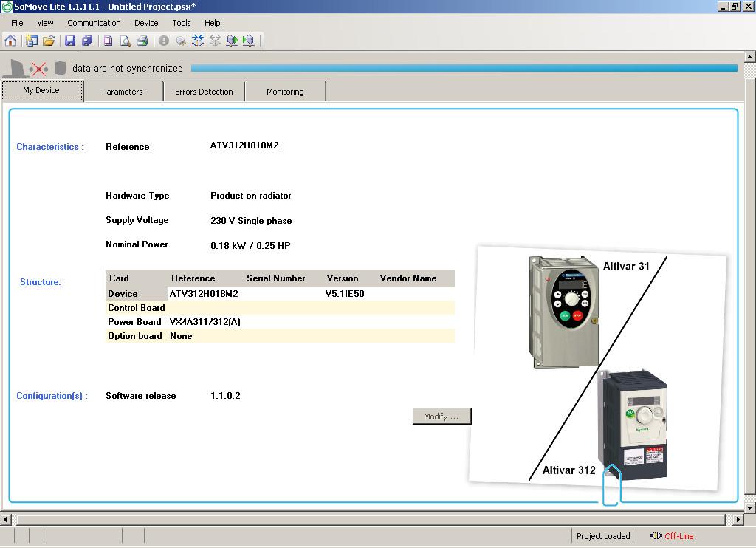The width and height of the screenshot is (756, 548).
Task: Click the purple page setup icon
Action: (x=109, y=41)
